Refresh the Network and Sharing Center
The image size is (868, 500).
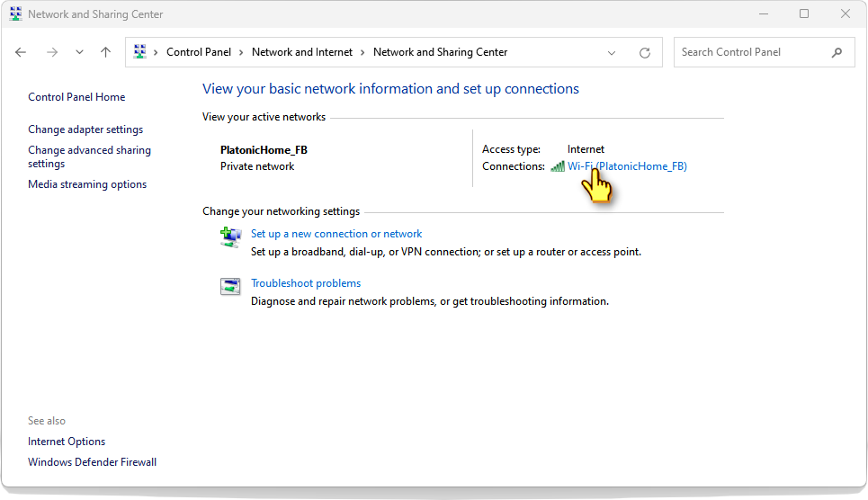(644, 52)
